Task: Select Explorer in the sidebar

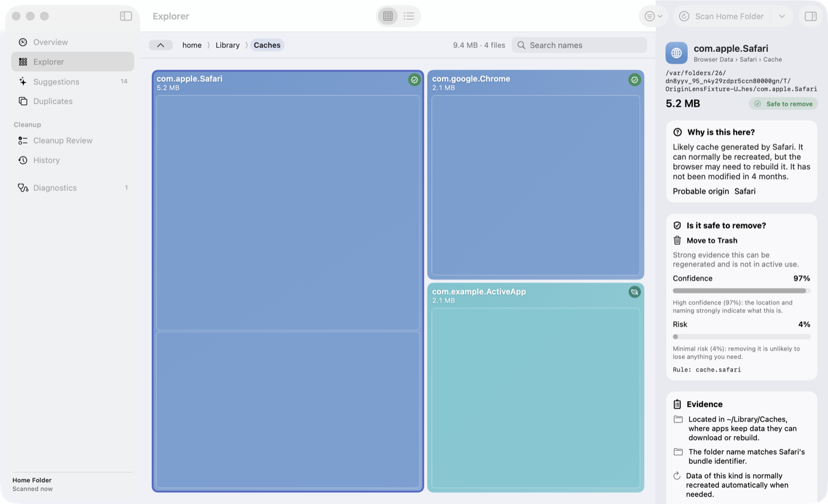Action: coord(72,61)
